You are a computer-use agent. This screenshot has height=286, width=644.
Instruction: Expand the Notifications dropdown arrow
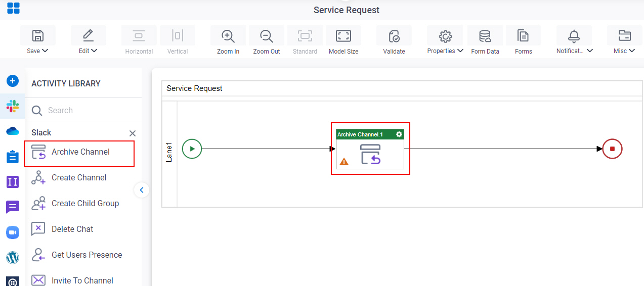(x=590, y=51)
